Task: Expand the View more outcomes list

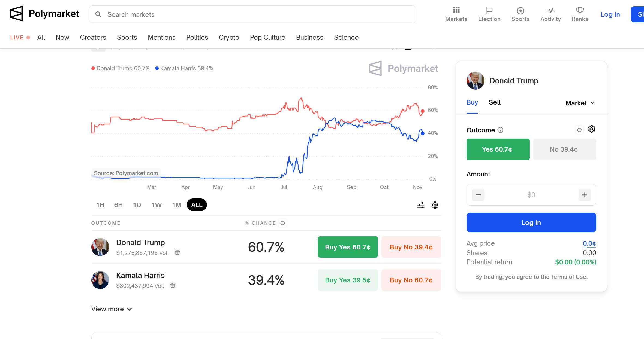Action: (x=112, y=309)
